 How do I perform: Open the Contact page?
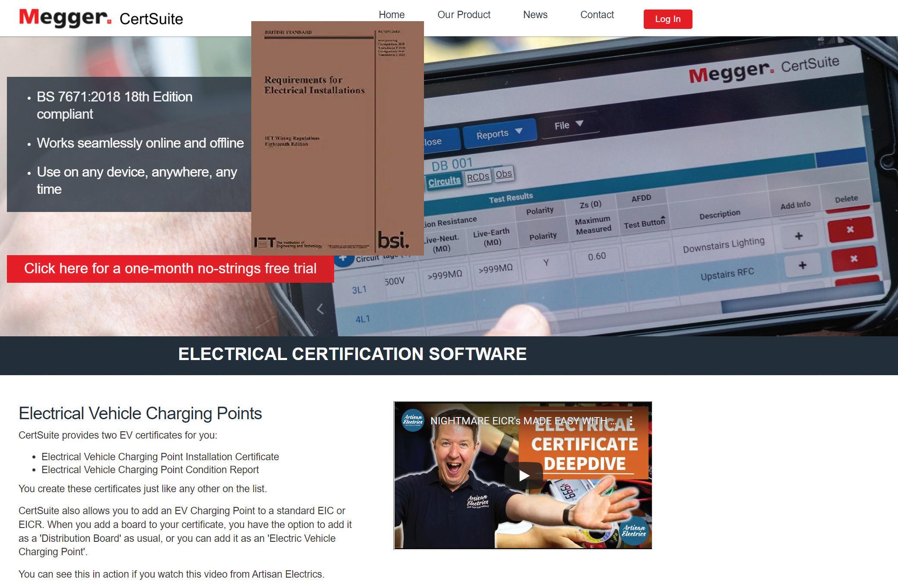[597, 15]
